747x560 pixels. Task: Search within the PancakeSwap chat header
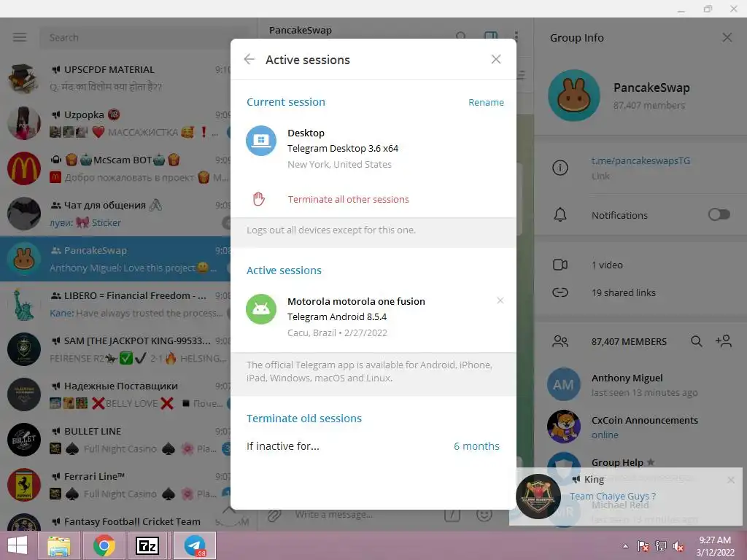pyautogui.click(x=461, y=36)
